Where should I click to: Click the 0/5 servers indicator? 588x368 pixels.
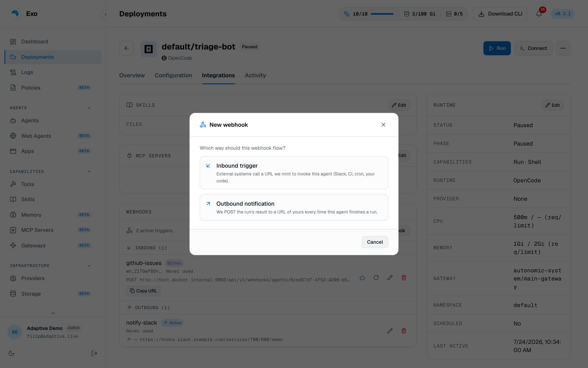coord(454,14)
